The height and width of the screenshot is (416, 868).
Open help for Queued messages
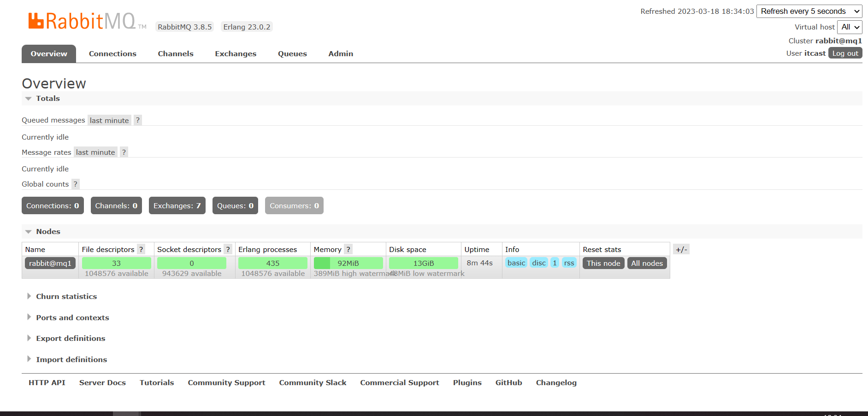pos(137,120)
